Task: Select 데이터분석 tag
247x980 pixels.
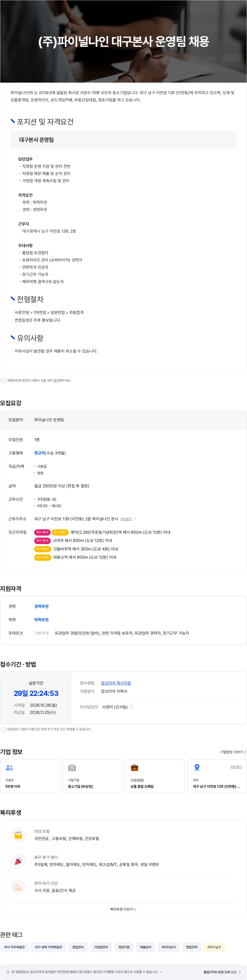Action: point(169,947)
